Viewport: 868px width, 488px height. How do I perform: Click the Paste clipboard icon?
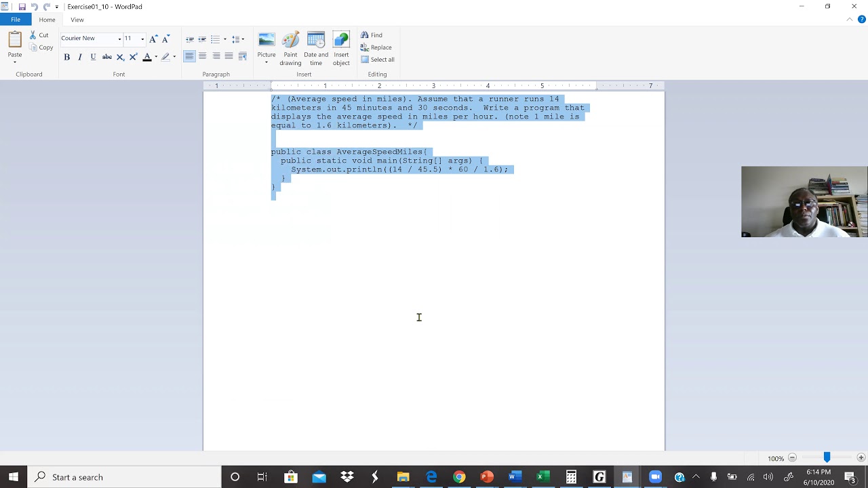[x=15, y=40]
